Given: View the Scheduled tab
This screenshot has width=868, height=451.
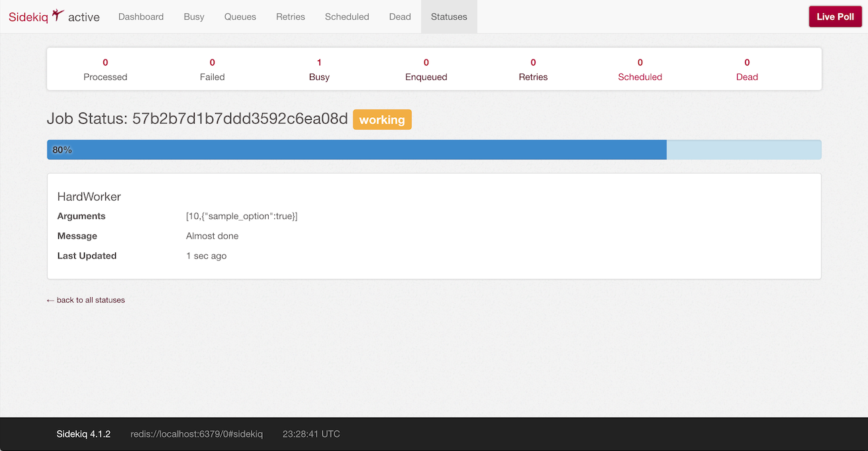Looking at the screenshot, I should tap(347, 17).
